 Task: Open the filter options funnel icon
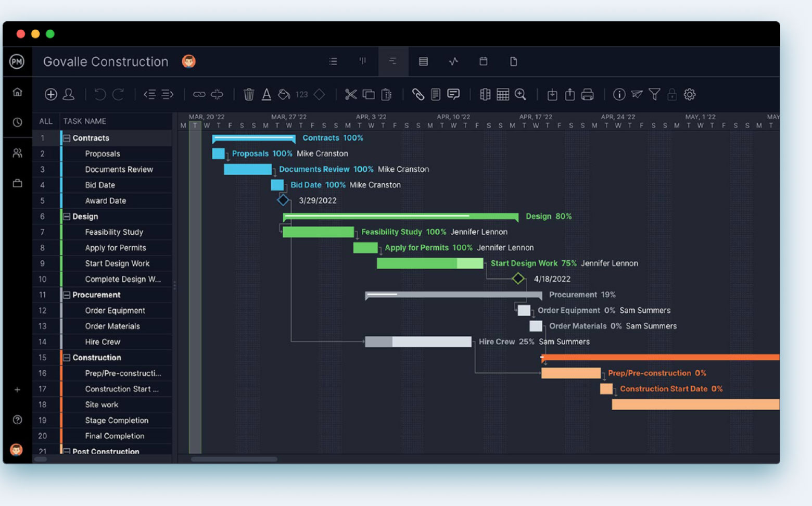(654, 94)
